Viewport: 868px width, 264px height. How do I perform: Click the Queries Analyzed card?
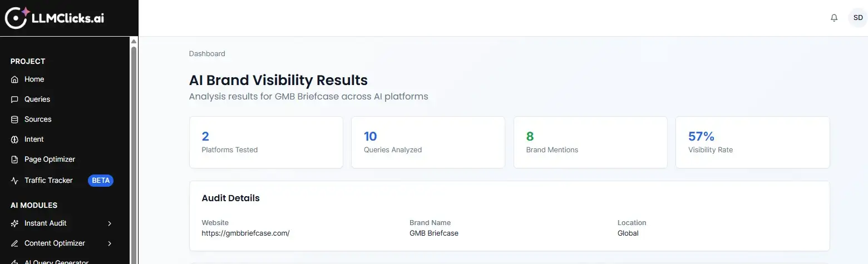pos(428,142)
